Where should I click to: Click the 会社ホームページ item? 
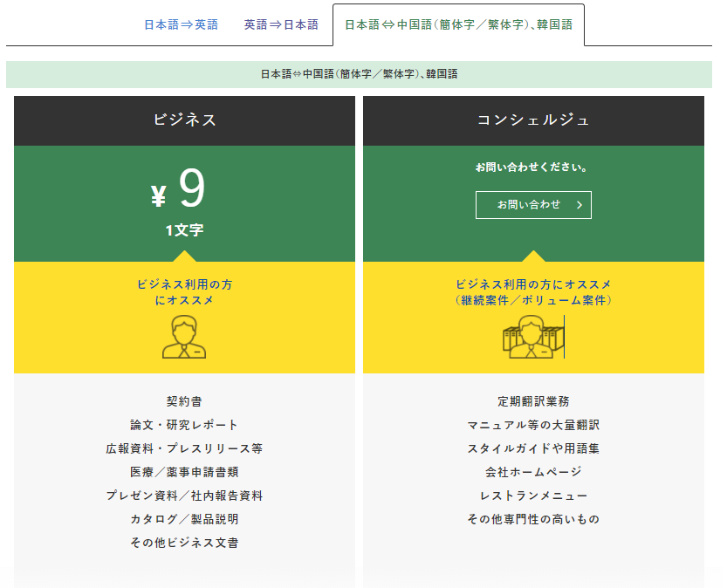click(x=533, y=472)
